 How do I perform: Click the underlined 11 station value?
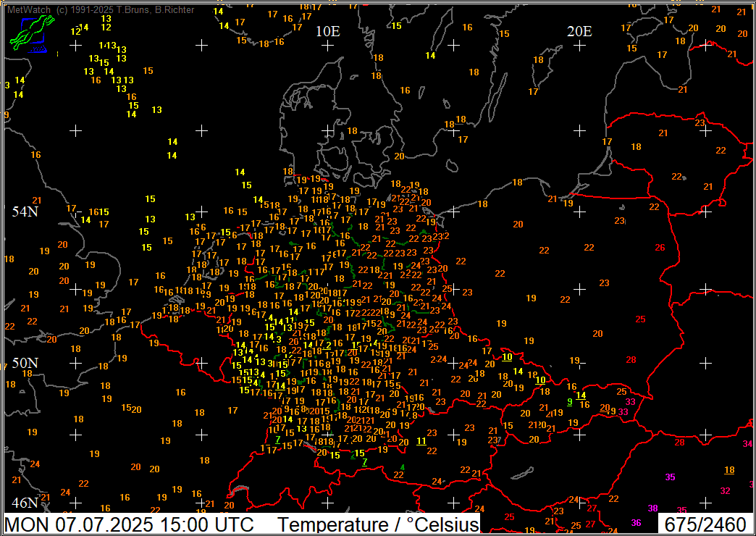pos(421,441)
